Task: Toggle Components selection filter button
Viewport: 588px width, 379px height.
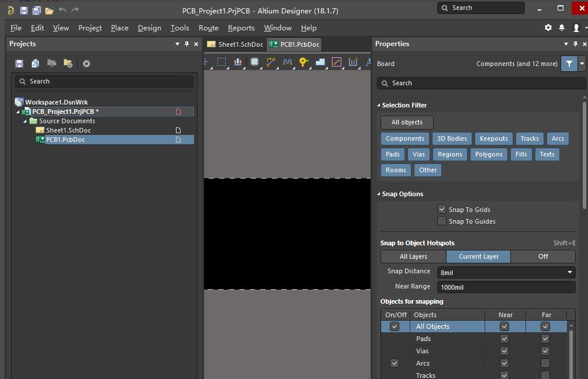Action: 404,138
